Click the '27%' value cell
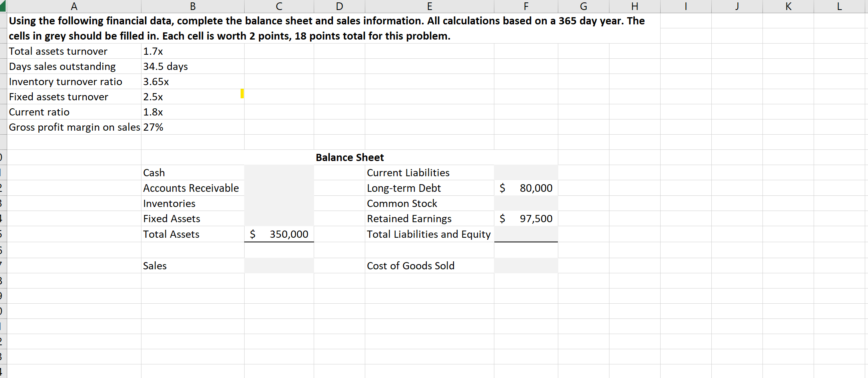Screen dimensions: 868x378 [193, 127]
